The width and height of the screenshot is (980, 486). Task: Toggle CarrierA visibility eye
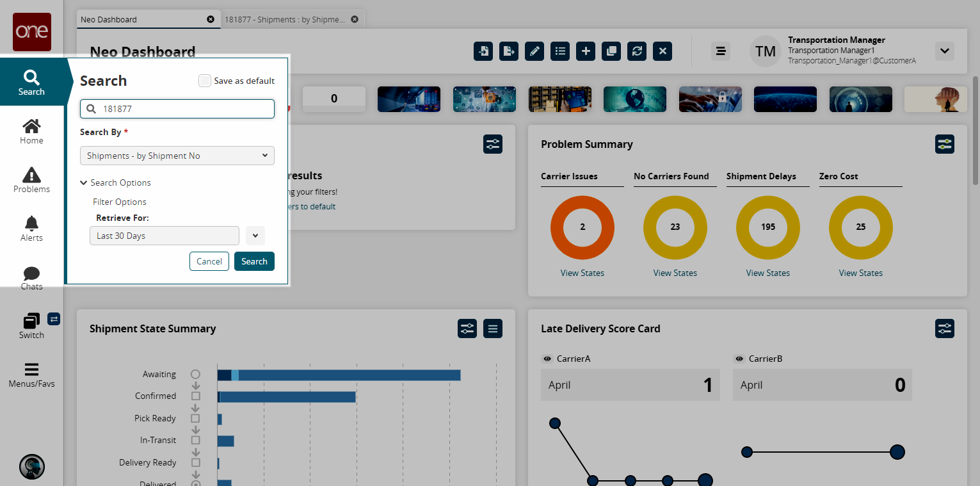[x=547, y=359]
